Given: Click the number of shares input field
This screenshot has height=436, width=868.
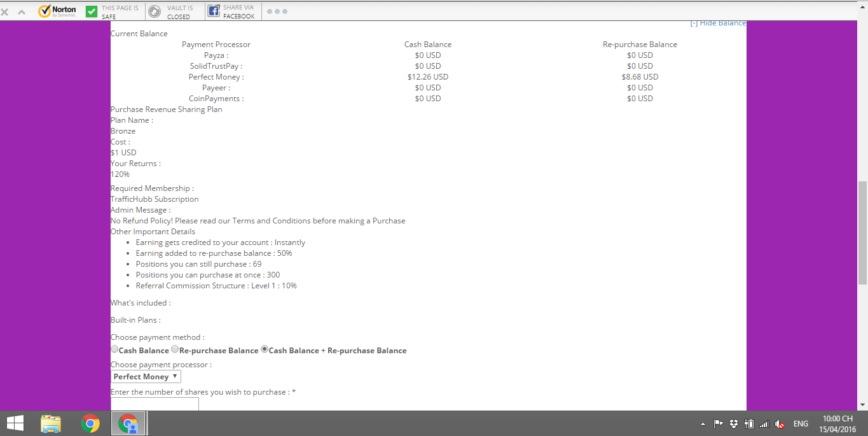Looking at the screenshot, I should [x=155, y=404].
